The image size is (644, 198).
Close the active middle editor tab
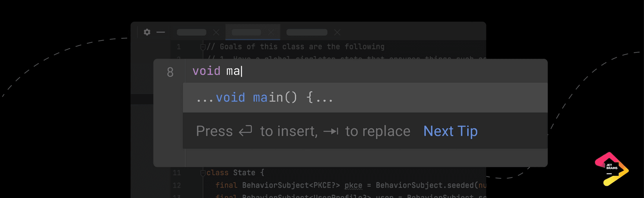(271, 32)
